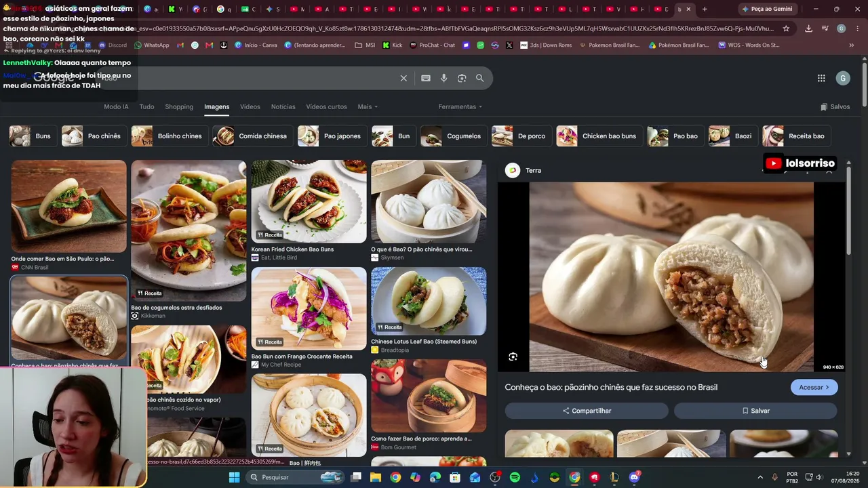
Task: Click the Windows taskbar Pesquisar search box
Action: (295, 477)
